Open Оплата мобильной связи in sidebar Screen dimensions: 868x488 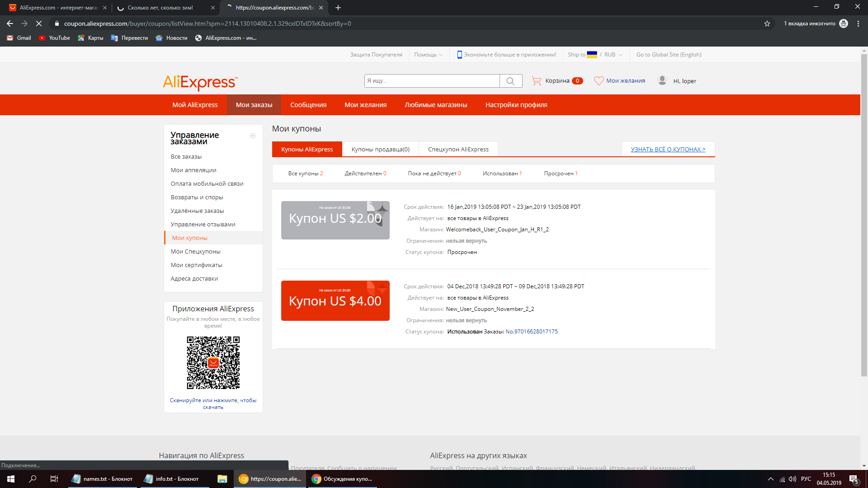[x=207, y=184]
